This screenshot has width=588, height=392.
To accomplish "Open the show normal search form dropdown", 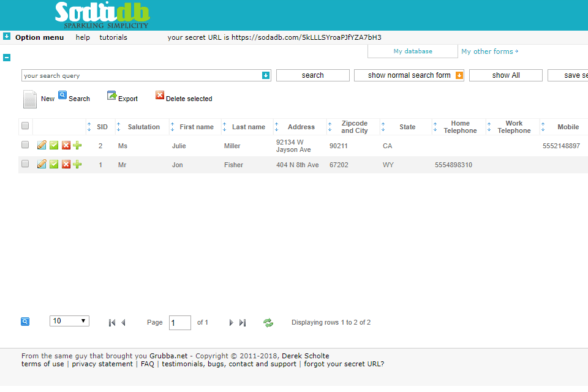I will pos(459,75).
